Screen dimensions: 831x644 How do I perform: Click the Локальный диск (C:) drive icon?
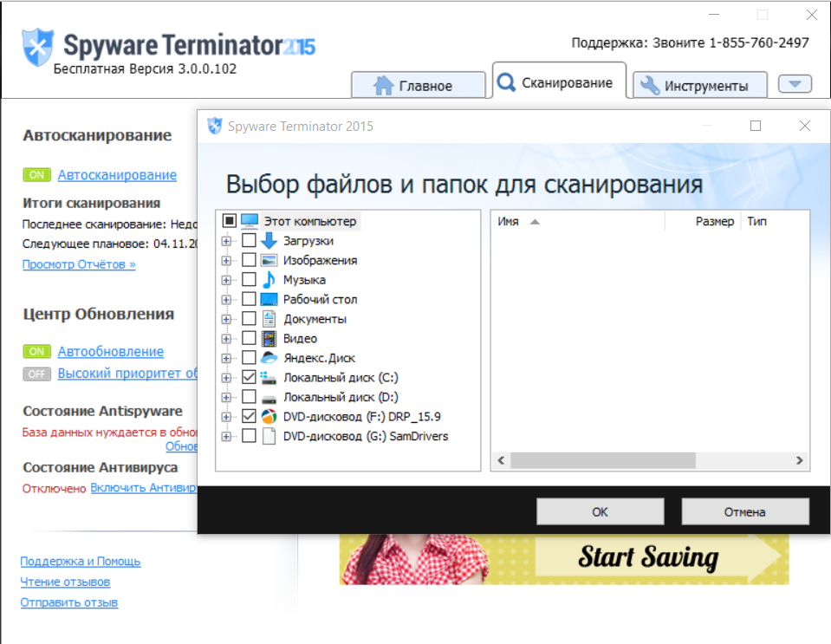pos(269,377)
